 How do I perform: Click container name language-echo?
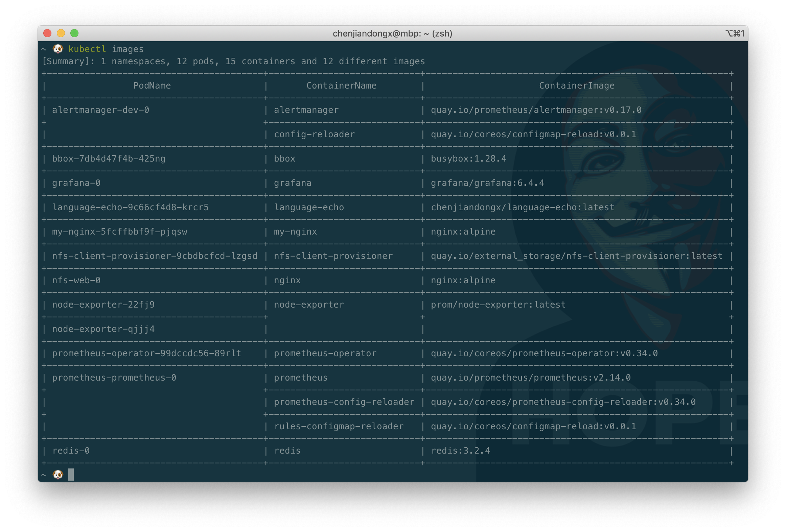point(309,208)
